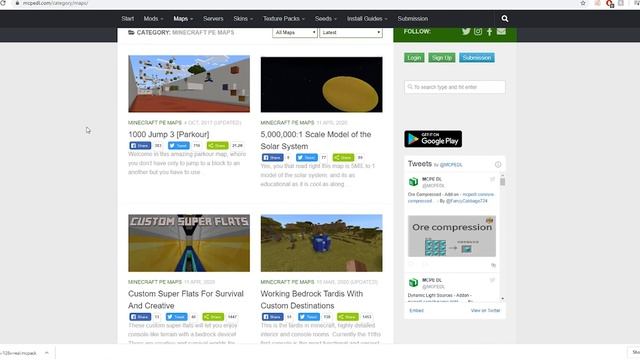Click the @MCPEDL handle beside Tweets

451,165
